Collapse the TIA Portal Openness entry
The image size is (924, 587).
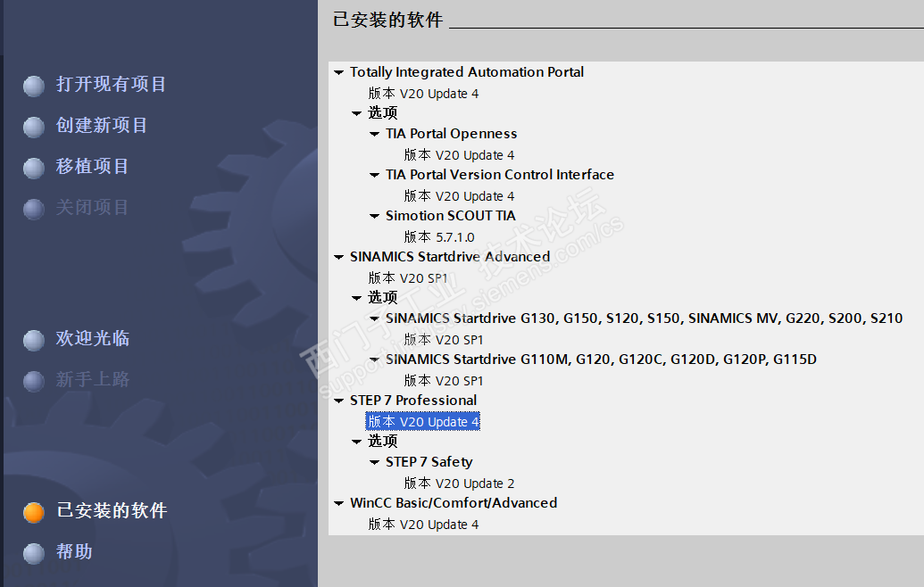[375, 135]
